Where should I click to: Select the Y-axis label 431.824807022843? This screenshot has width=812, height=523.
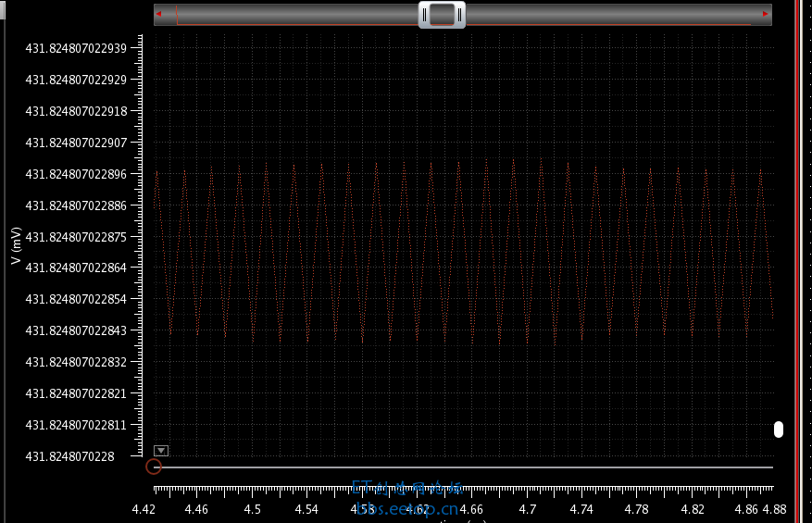[x=76, y=330]
